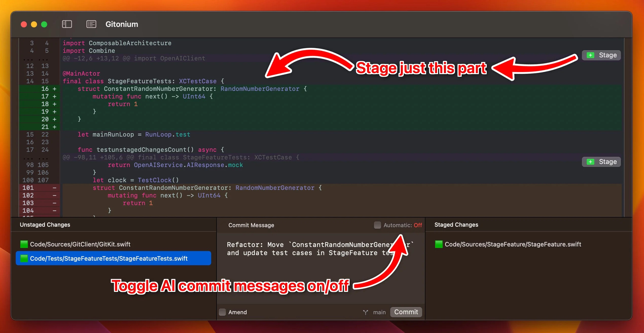Select GitKit.swift in Unstaged Changes
Viewport: 644px width, 333px height.
pyautogui.click(x=80, y=244)
